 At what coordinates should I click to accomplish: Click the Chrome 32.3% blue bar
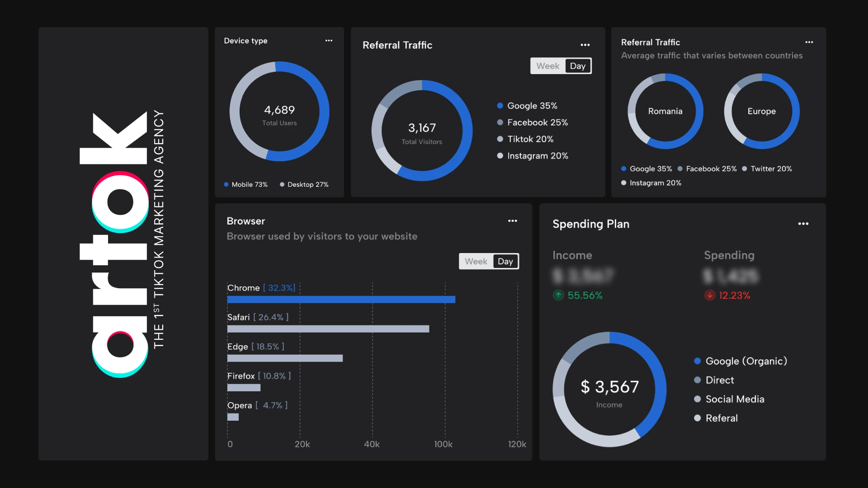341,300
